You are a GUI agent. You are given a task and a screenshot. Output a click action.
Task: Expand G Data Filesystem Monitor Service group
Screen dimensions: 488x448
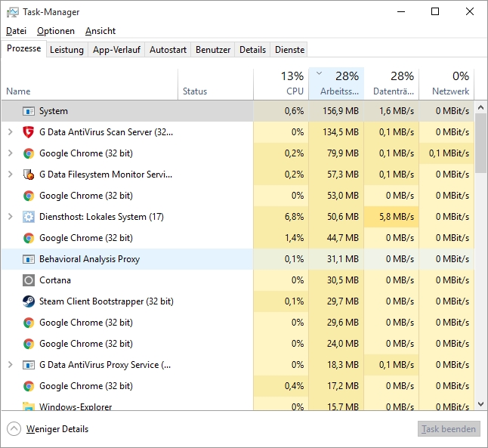pyautogui.click(x=11, y=175)
